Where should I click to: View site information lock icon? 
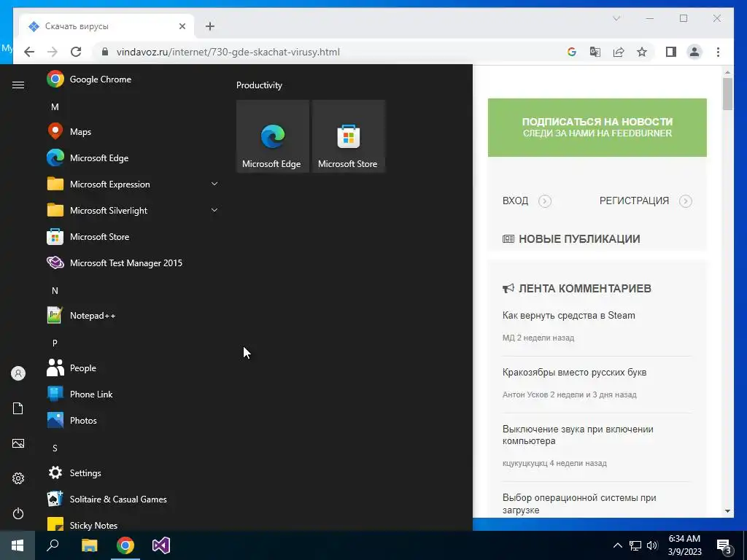105,52
